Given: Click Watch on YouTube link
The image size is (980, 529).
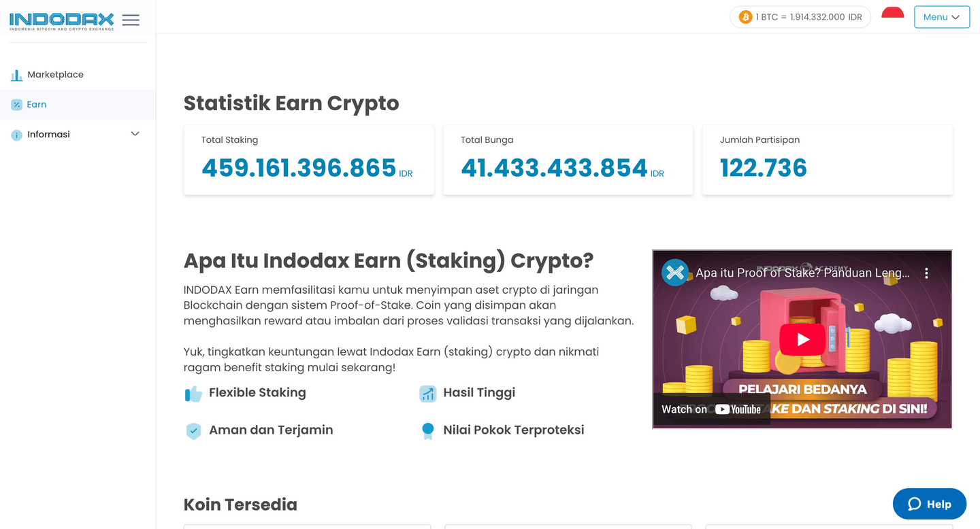Looking at the screenshot, I should (x=711, y=409).
